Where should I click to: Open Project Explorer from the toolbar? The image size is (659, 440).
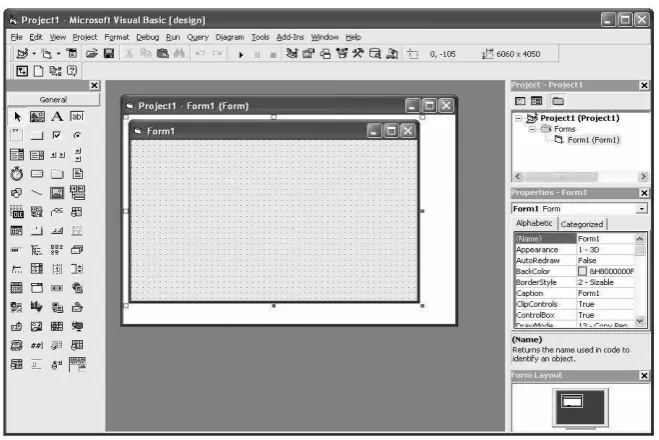[x=292, y=53]
